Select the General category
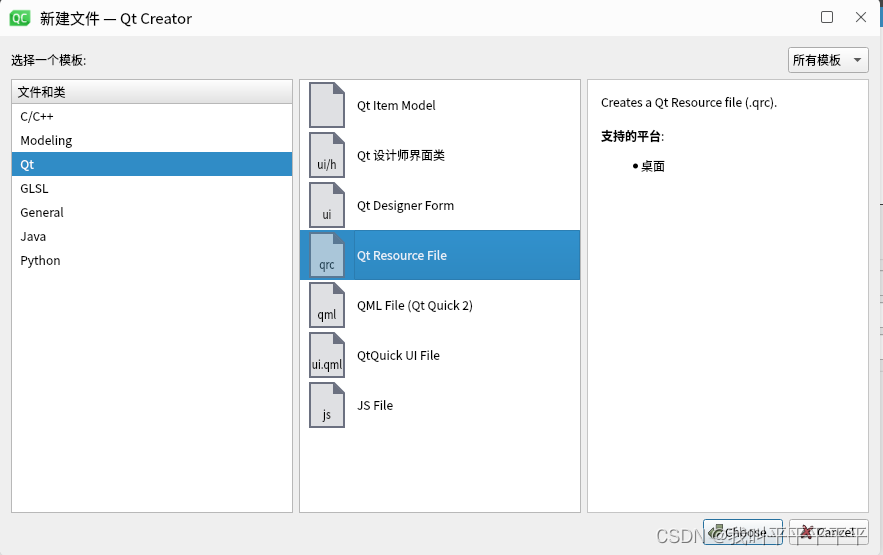883x555 pixels. (152, 212)
